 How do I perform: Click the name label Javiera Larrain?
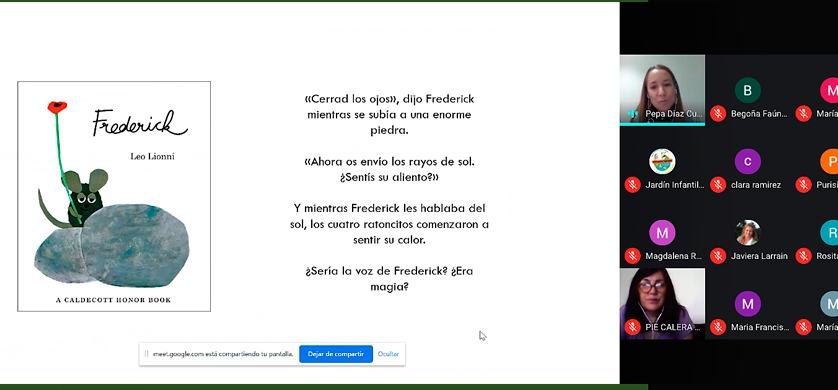pos(759,256)
